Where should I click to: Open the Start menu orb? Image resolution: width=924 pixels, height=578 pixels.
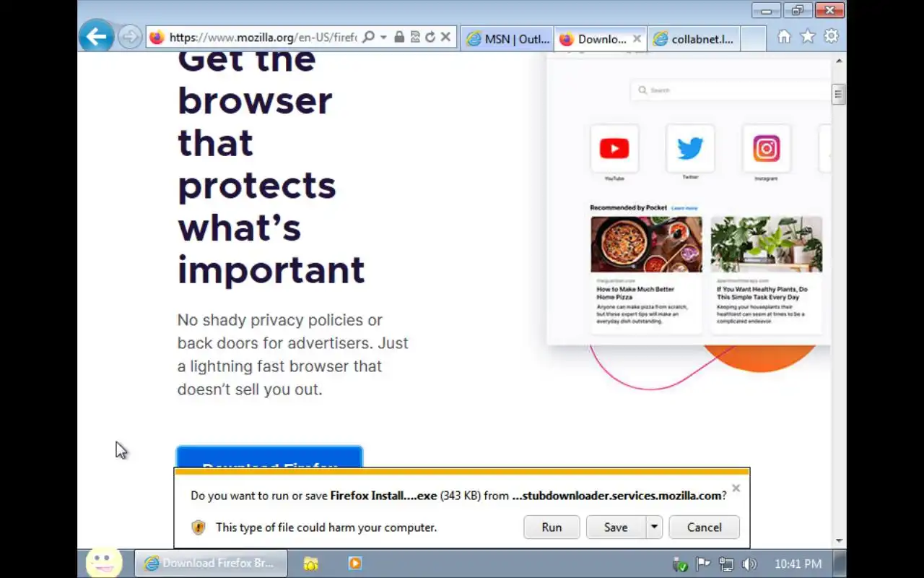click(104, 561)
